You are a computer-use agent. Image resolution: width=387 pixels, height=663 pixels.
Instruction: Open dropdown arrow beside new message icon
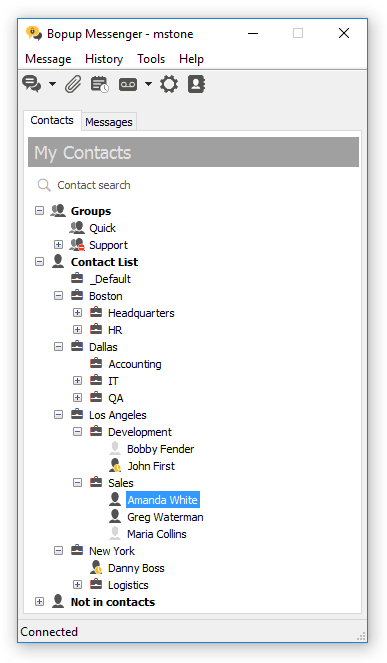52,84
